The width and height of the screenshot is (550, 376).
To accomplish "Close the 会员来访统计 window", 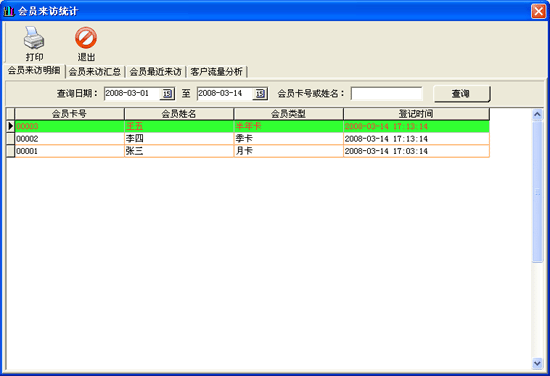I will tap(538, 11).
